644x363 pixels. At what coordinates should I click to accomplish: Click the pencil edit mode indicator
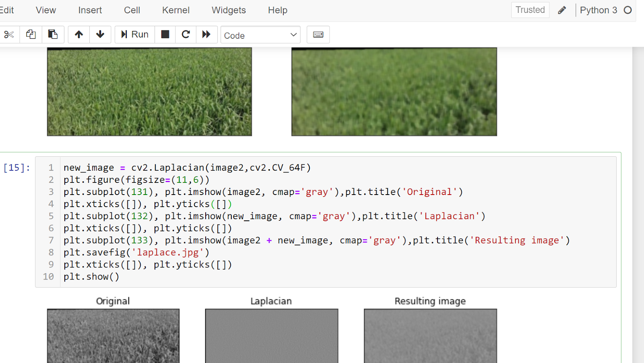(562, 10)
